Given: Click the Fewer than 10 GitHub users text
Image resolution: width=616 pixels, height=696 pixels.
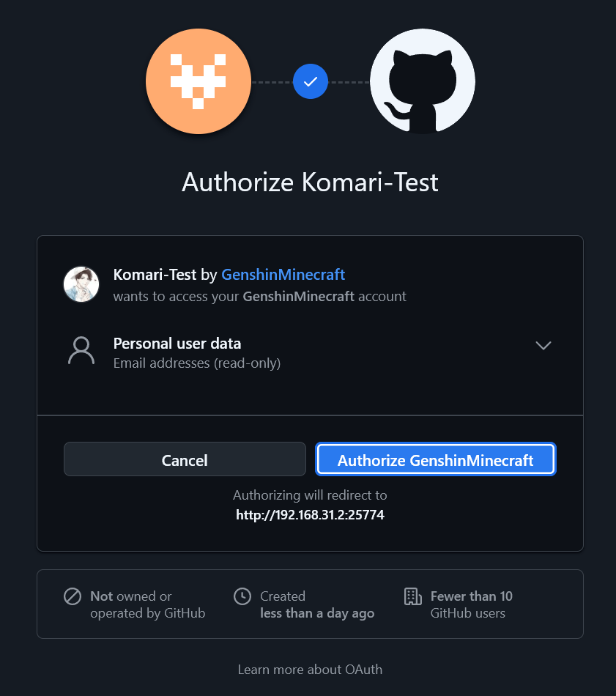Looking at the screenshot, I should 471,604.
